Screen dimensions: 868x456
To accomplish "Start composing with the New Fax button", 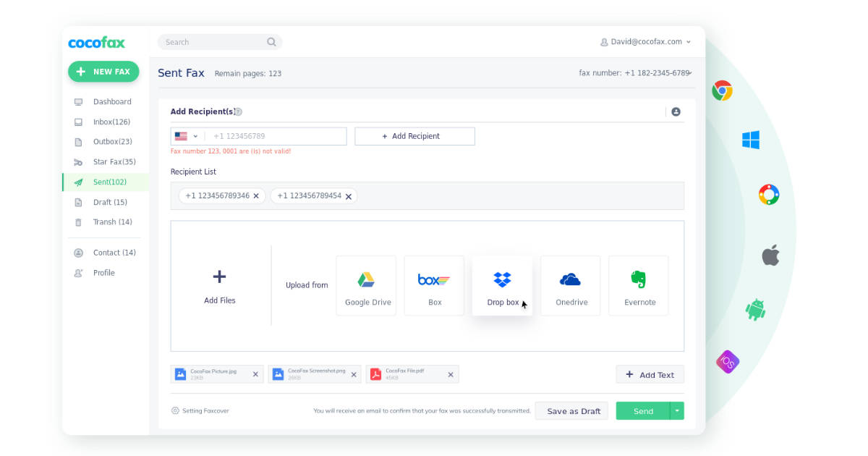I will pos(103,72).
